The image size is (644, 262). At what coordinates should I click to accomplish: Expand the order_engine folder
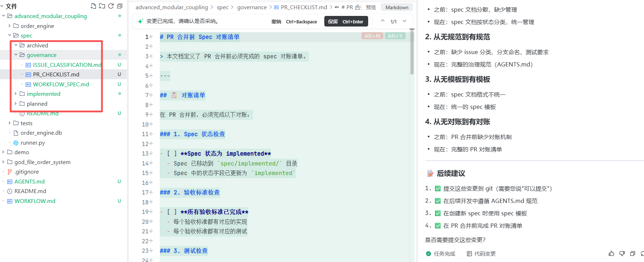(10, 26)
